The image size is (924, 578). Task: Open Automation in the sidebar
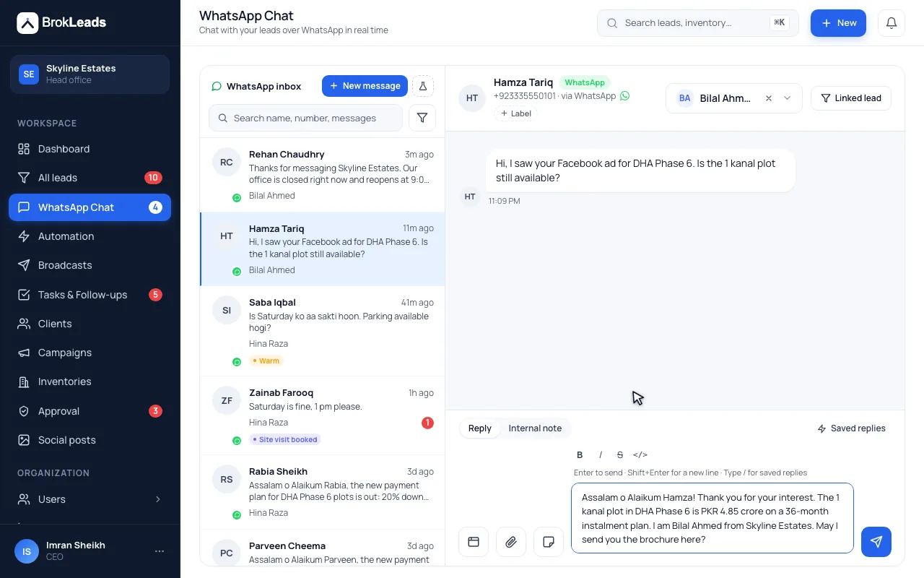coord(90,236)
